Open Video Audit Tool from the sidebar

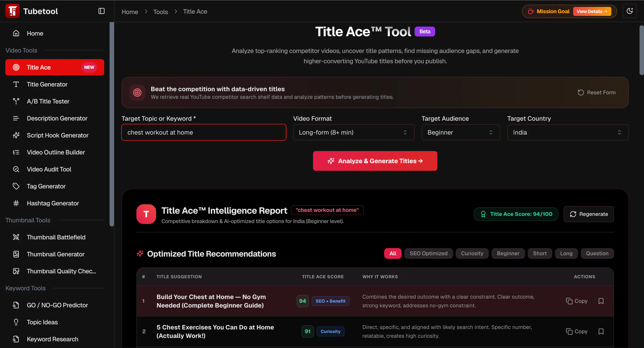pyautogui.click(x=55, y=169)
